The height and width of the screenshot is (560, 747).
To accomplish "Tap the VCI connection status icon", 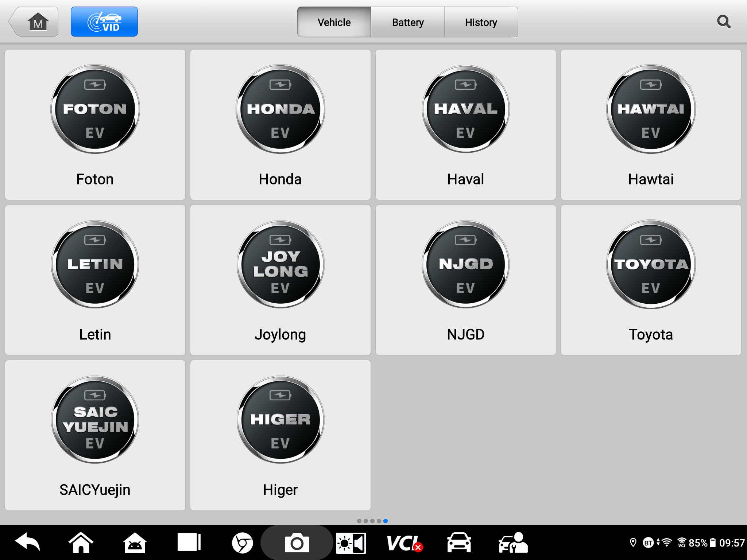I will [405, 543].
